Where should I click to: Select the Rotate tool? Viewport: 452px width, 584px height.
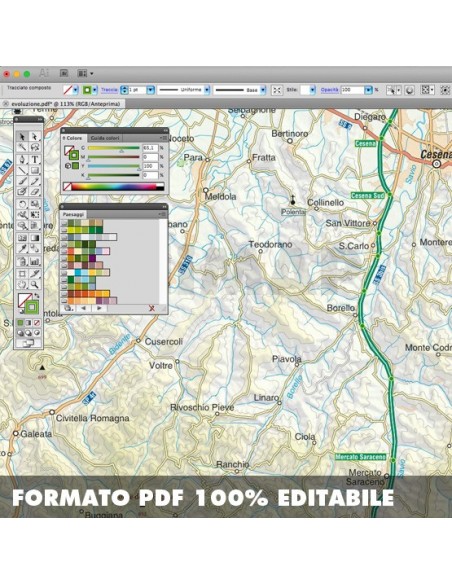tap(22, 204)
